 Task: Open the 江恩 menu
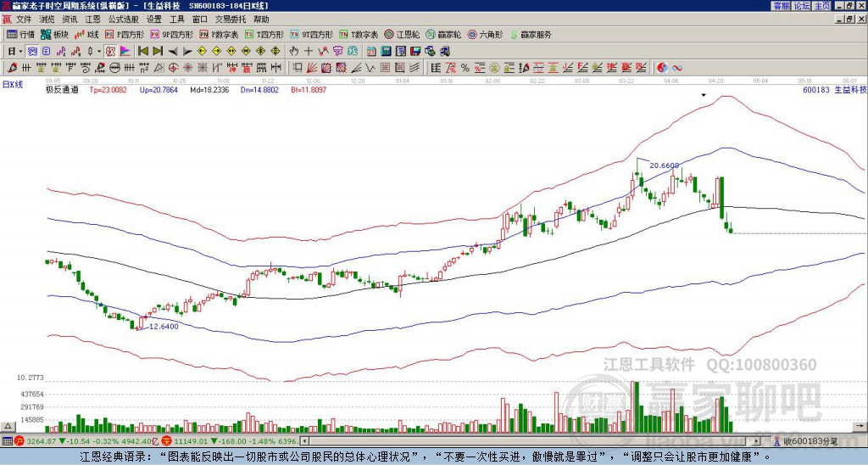(x=93, y=20)
